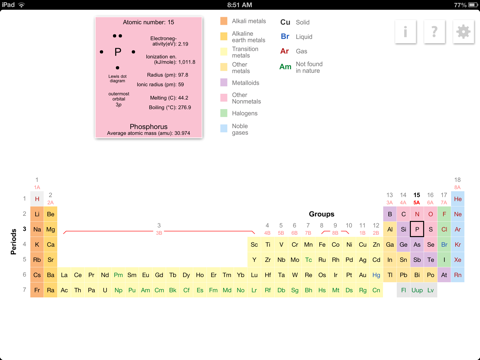Select the Chlorine (Cl) cell
The height and width of the screenshot is (360, 480).
(x=444, y=229)
